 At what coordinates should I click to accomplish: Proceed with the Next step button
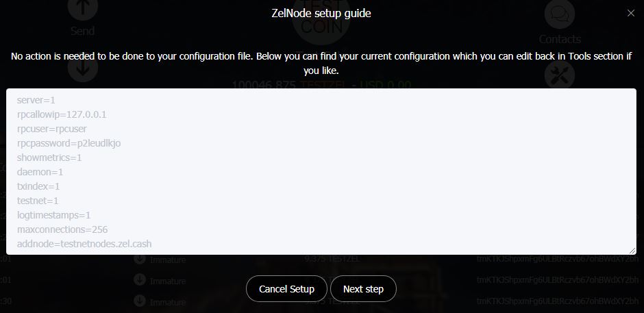tap(363, 289)
